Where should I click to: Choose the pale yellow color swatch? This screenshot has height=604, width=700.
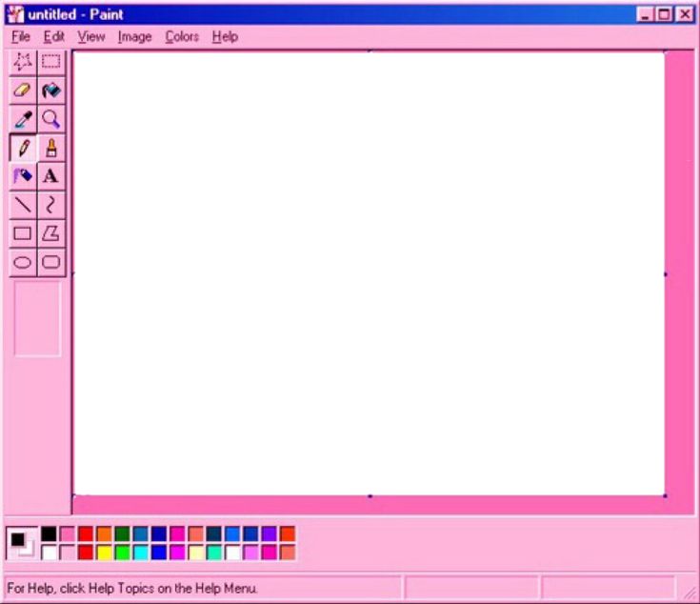(195, 553)
